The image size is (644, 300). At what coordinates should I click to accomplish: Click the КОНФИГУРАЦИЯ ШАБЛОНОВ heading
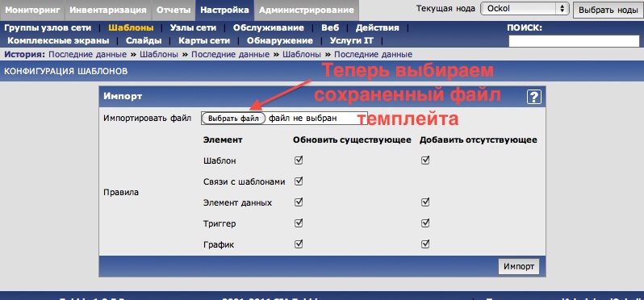pyautogui.click(x=65, y=72)
